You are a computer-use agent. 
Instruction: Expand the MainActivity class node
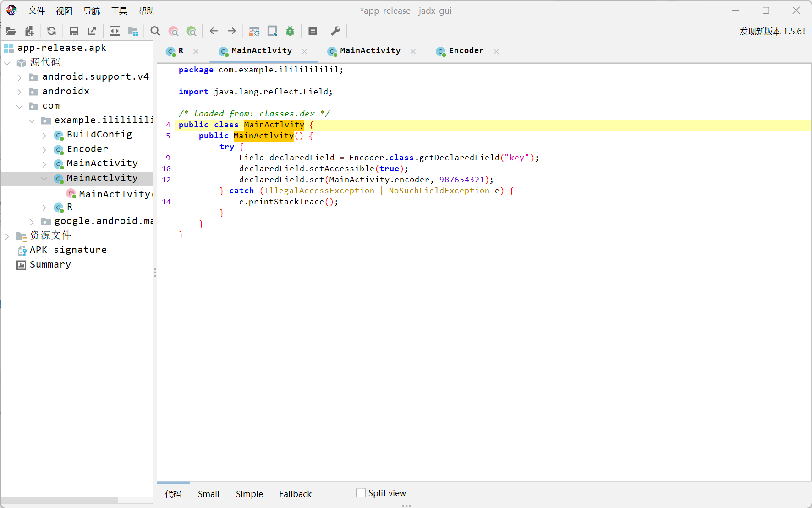(44, 164)
